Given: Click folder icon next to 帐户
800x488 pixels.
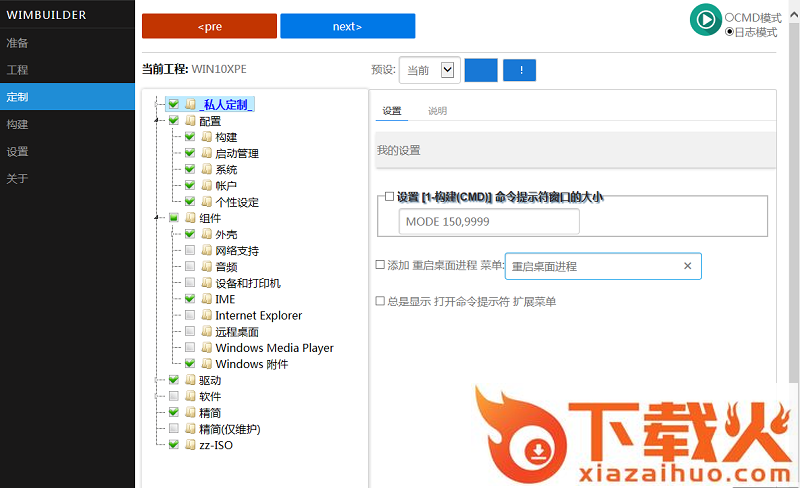Looking at the screenshot, I should click(x=207, y=185).
